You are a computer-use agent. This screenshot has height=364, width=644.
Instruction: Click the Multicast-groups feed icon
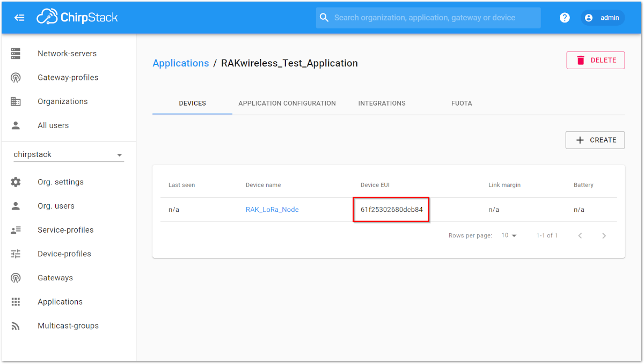pos(16,326)
